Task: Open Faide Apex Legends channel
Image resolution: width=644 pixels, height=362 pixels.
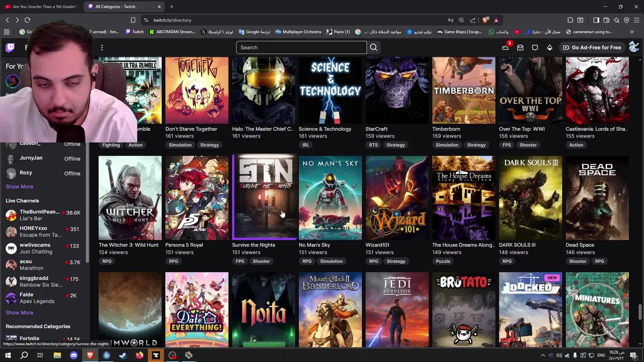Action: [44, 298]
